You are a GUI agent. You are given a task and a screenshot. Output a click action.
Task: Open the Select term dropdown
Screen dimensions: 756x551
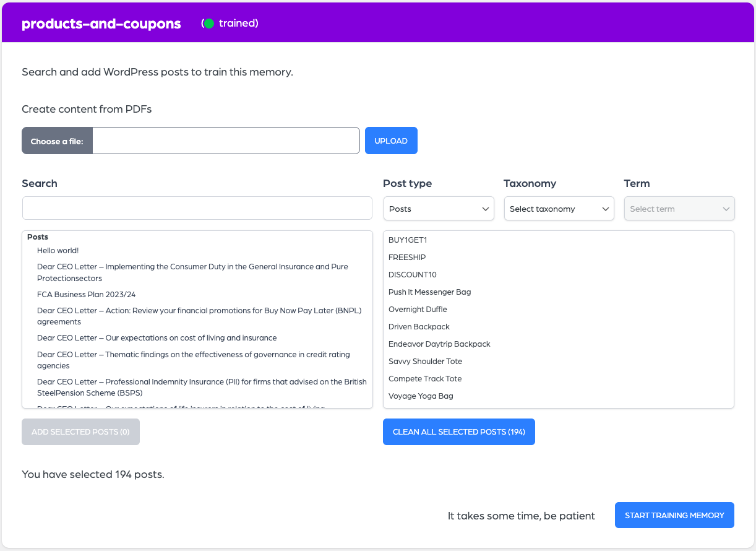pyautogui.click(x=679, y=209)
